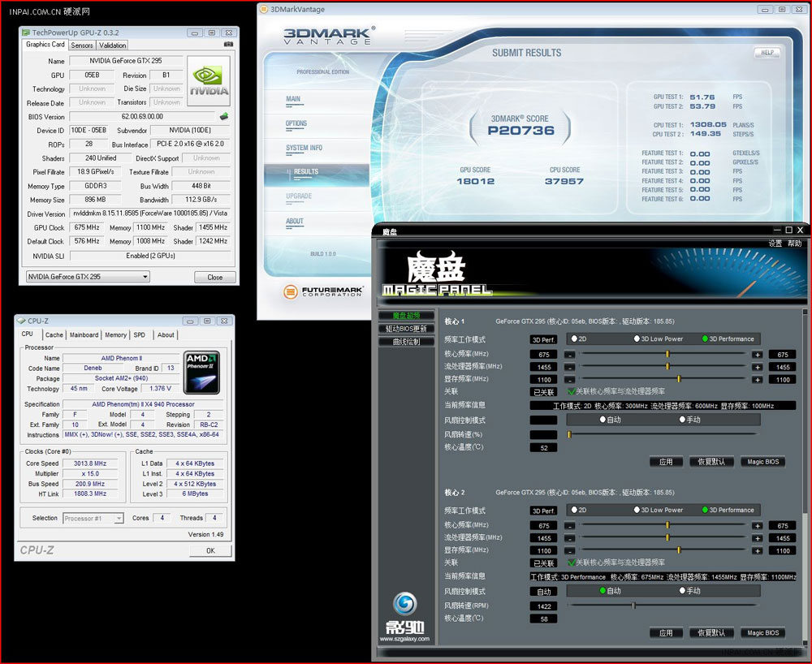Click the BIOS save chip icon in GPU-Z

click(x=224, y=116)
